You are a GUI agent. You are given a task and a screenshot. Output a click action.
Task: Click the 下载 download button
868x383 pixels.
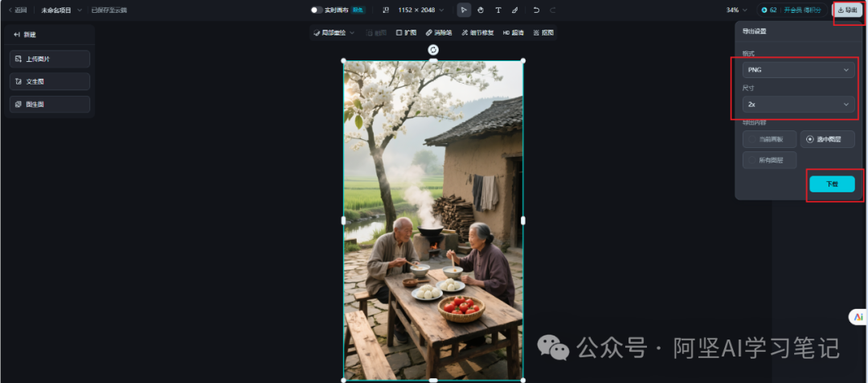832,184
